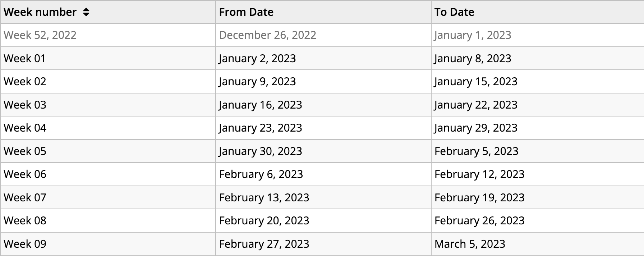The height and width of the screenshot is (256, 644).
Task: Select the Week 02 cell
Action: pos(25,82)
